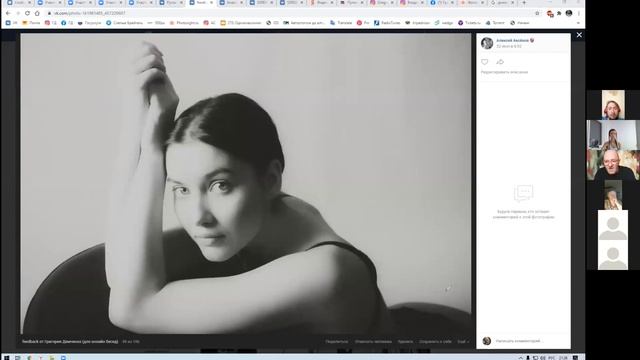Viewport: 640px width, 360px height.
Task: Click the black-and-white portrait photo
Action: pos(246,184)
